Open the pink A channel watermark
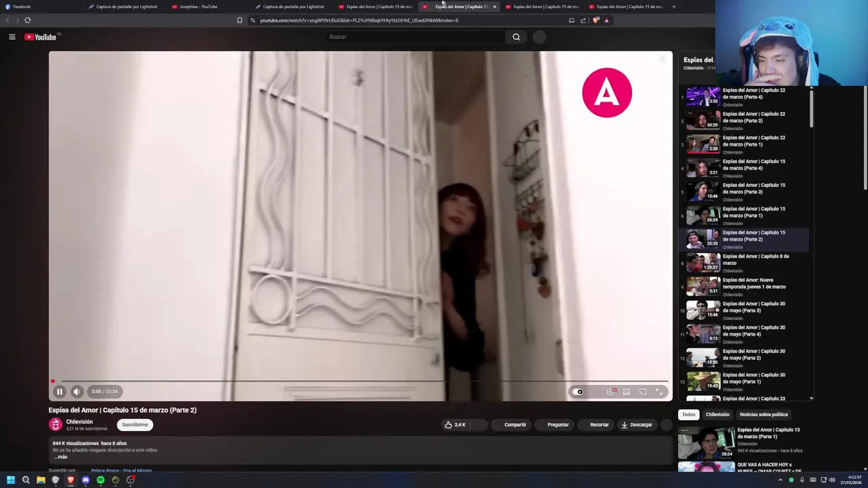868x488 pixels. [x=607, y=92]
